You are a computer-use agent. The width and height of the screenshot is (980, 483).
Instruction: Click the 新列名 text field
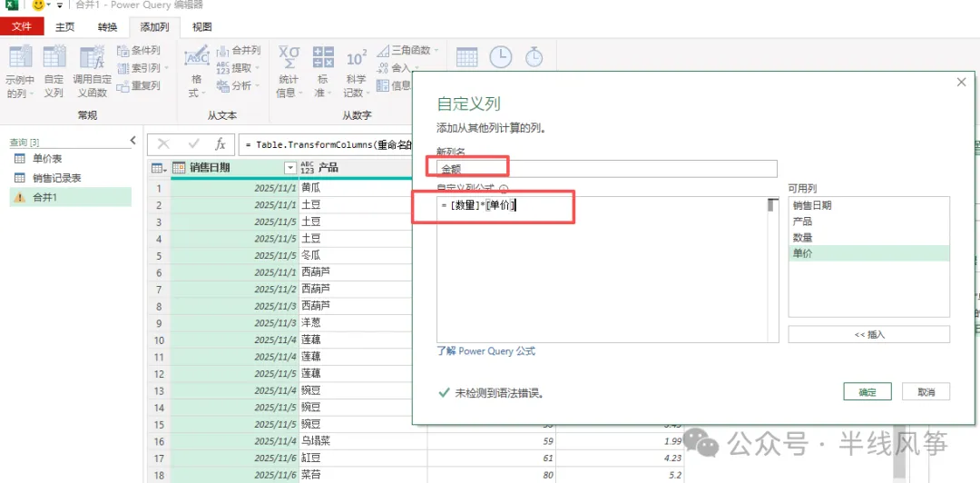point(607,169)
